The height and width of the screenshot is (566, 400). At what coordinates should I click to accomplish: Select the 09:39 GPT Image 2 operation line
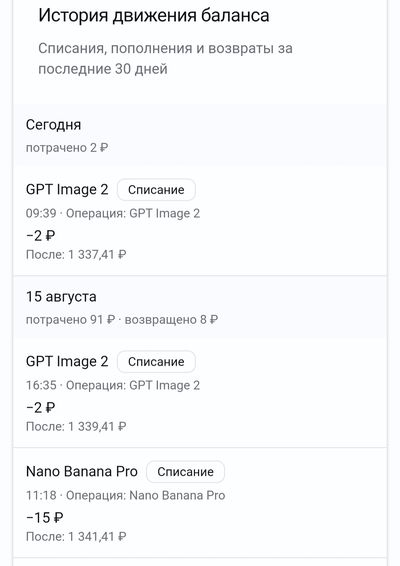(113, 213)
